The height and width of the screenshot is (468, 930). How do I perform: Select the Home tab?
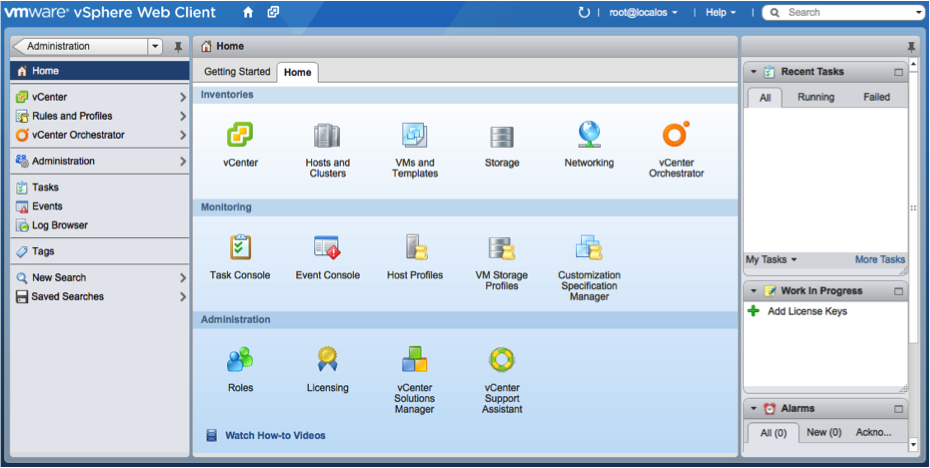click(x=298, y=72)
